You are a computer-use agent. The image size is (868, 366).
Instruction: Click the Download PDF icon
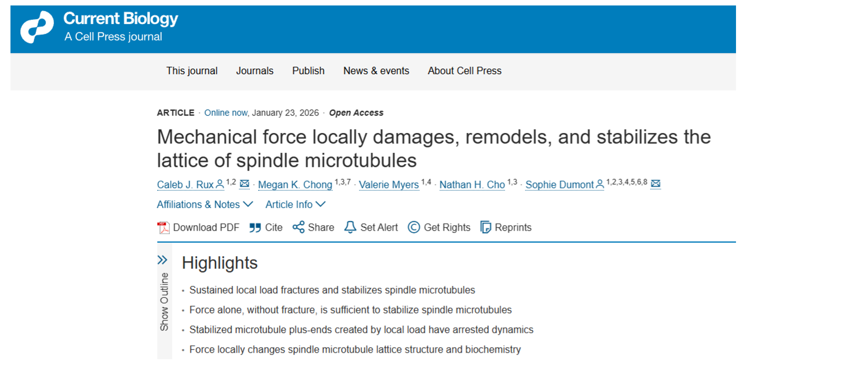point(163,228)
